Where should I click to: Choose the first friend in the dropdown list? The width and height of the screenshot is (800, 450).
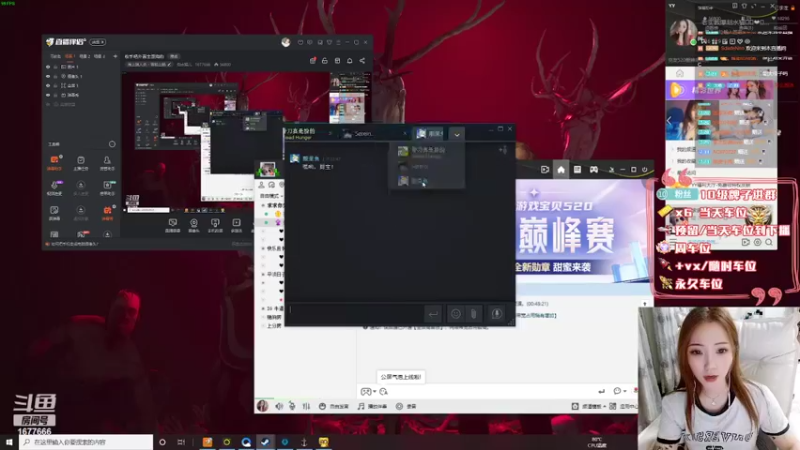(427, 152)
